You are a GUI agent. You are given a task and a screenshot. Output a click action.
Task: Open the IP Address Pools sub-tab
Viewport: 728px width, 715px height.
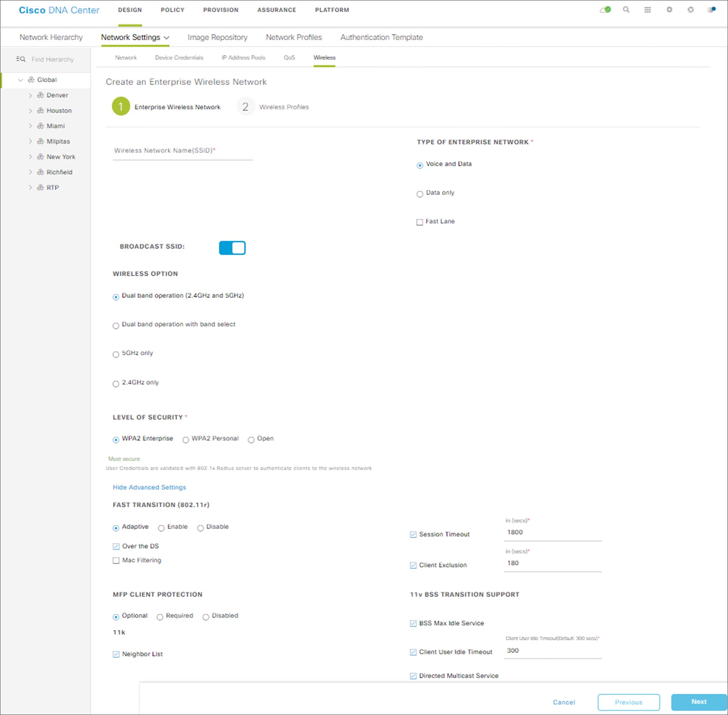tap(243, 58)
